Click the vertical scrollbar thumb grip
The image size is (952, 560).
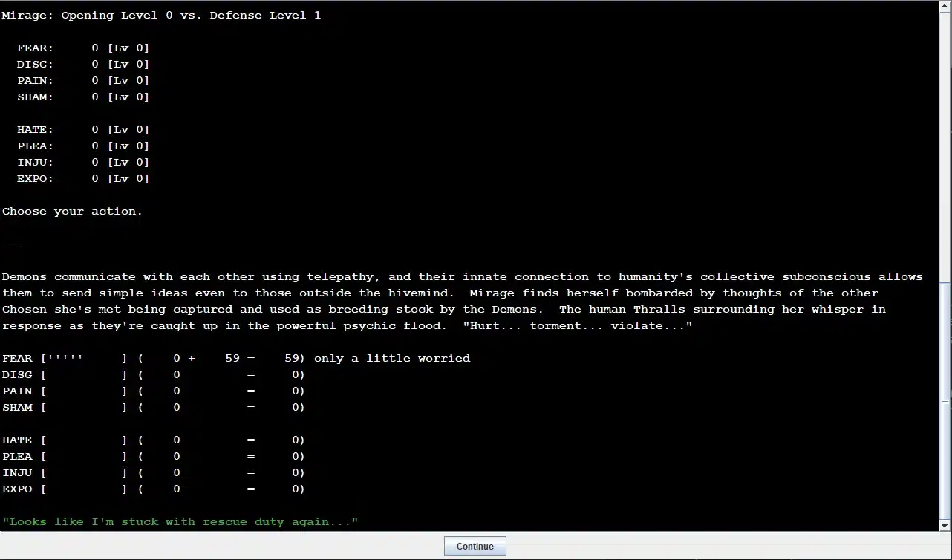[x=945, y=401]
